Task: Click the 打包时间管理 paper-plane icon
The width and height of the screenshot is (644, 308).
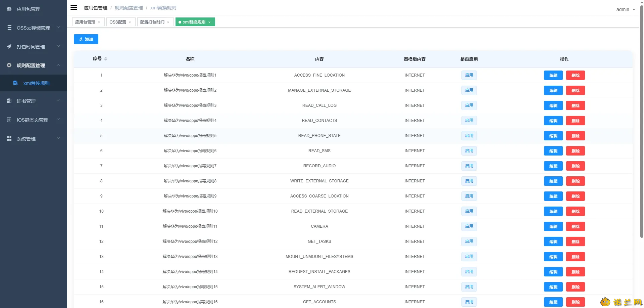Action: click(9, 47)
